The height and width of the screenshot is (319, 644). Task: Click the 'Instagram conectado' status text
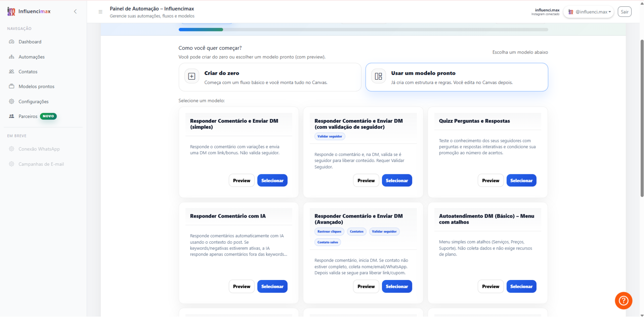(545, 14)
